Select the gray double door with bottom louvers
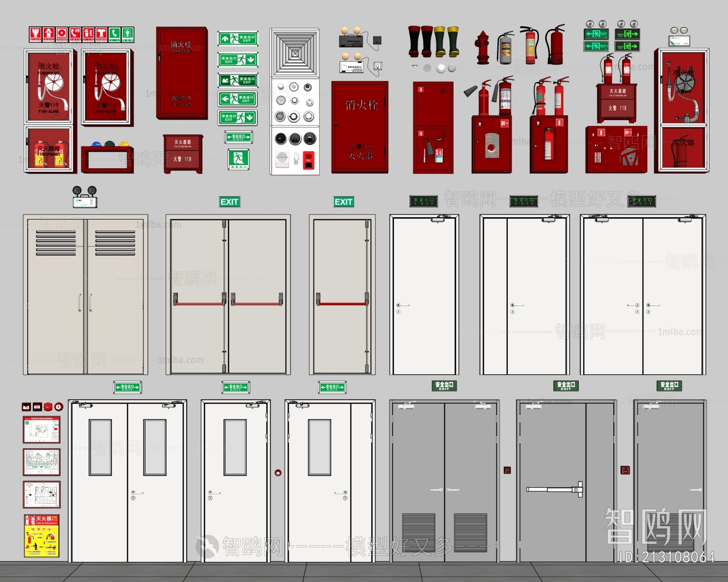728x582 pixels. (444, 481)
